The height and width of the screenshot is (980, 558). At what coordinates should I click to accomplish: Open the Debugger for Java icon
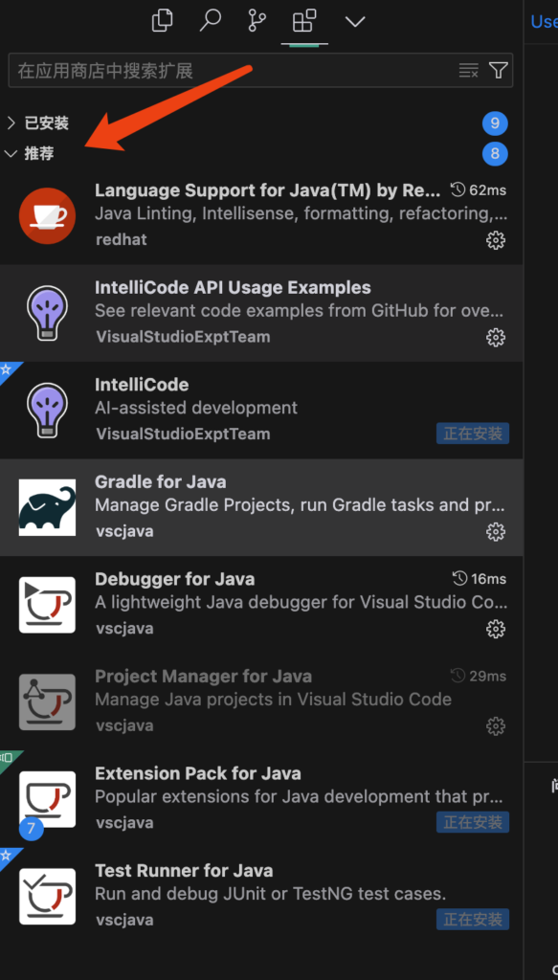coord(48,605)
